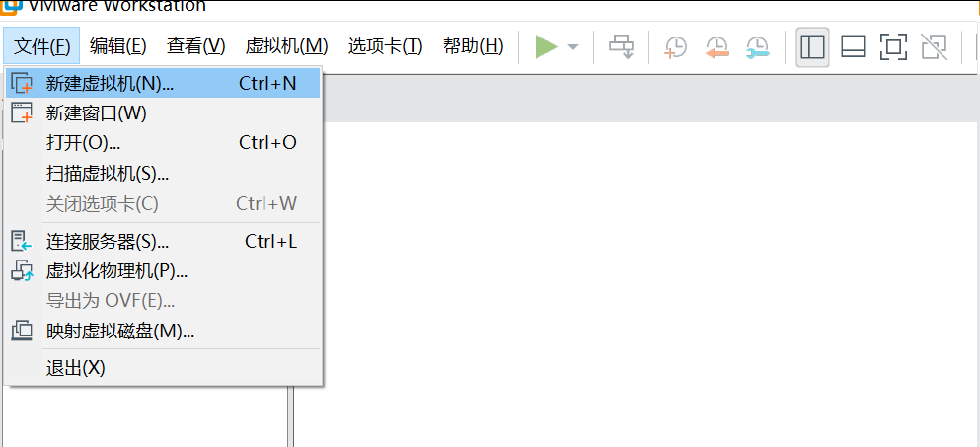Select 关闭选项卡(C) menu entry
Screen dimensions: 980x447
(163, 203)
